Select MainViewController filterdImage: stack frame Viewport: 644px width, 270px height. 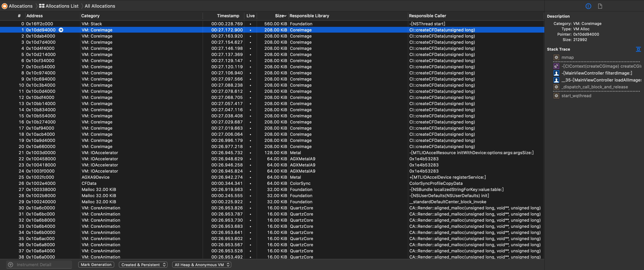[x=596, y=73]
